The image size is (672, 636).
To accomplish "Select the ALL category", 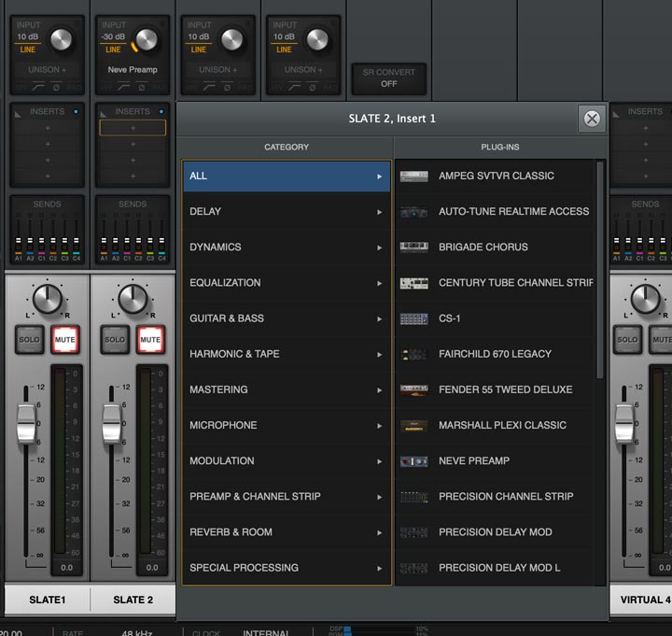I will 287,177.
